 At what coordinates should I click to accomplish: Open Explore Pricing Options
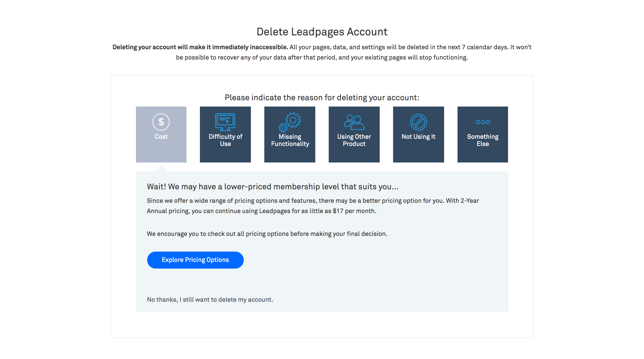(x=195, y=260)
